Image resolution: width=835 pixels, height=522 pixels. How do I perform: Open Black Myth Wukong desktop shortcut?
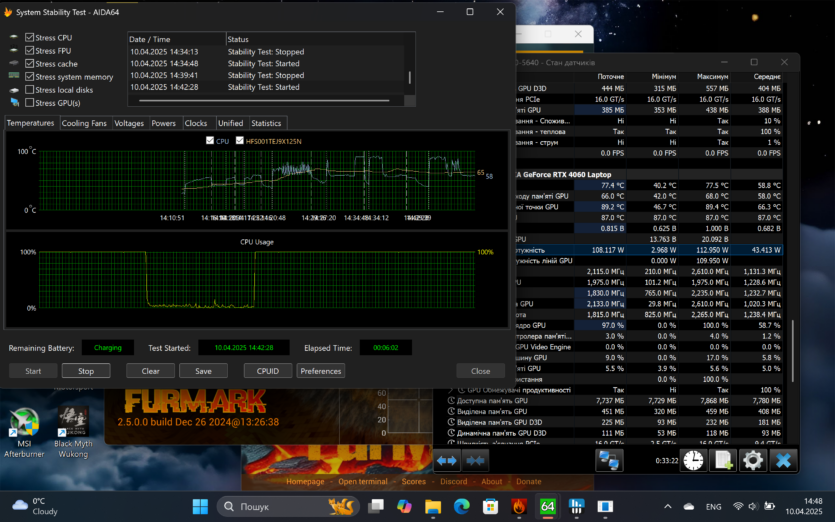[x=73, y=433]
